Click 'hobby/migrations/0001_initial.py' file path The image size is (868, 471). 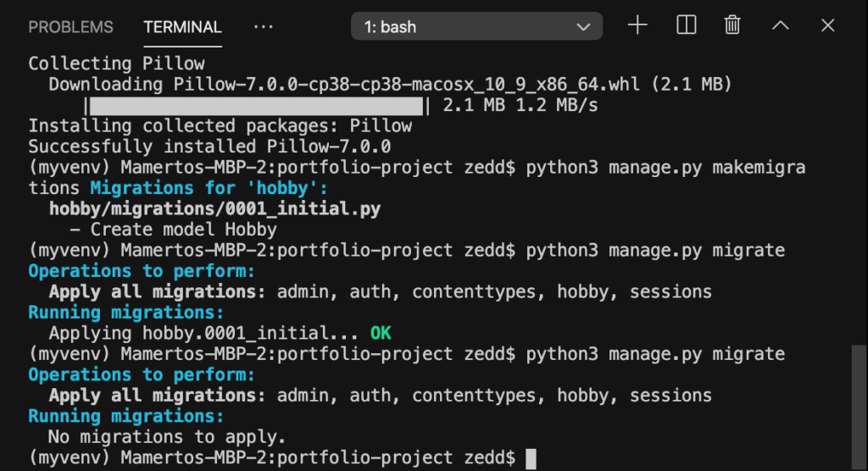pos(214,208)
